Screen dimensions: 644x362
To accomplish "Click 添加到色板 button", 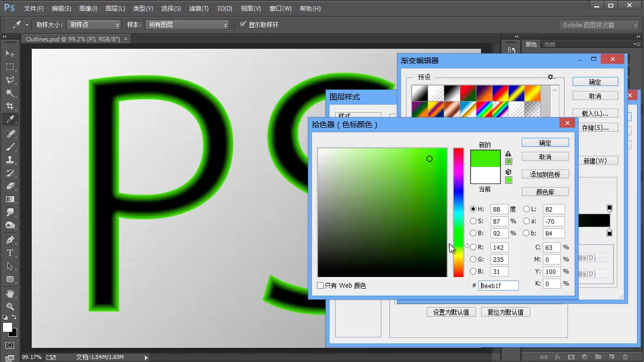I will tap(545, 174).
